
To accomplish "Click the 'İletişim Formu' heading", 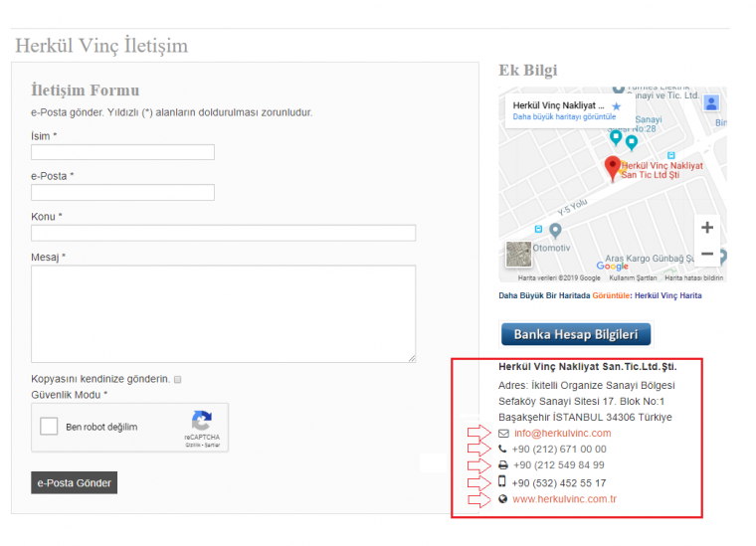I will [x=86, y=91].
